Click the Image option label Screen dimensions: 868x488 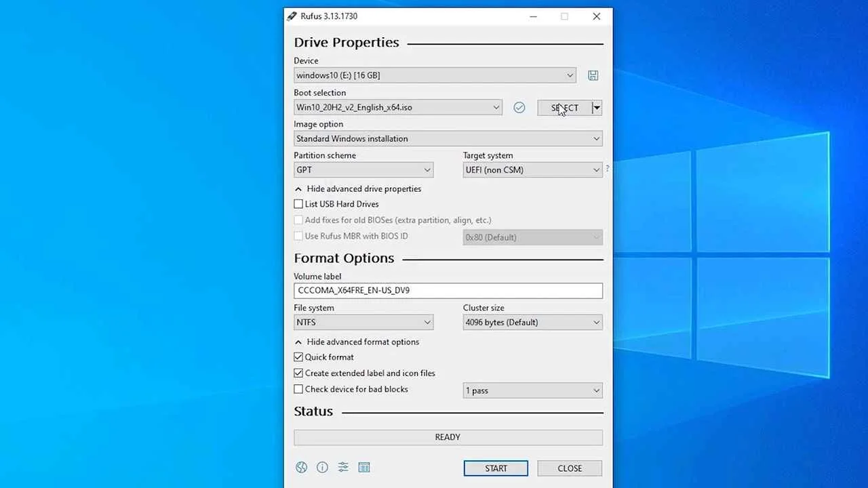318,125
